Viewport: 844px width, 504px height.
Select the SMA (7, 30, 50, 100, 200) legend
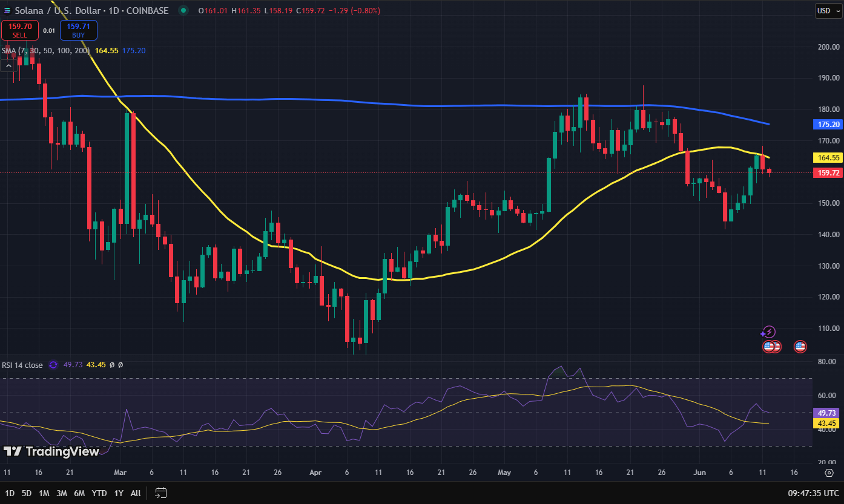pyautogui.click(x=47, y=50)
